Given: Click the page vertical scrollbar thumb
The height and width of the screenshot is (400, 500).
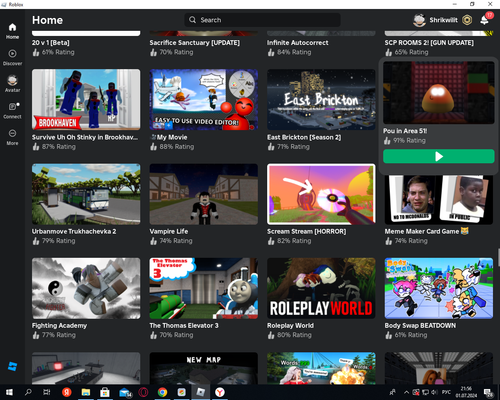Looking at the screenshot, I should point(498,257).
